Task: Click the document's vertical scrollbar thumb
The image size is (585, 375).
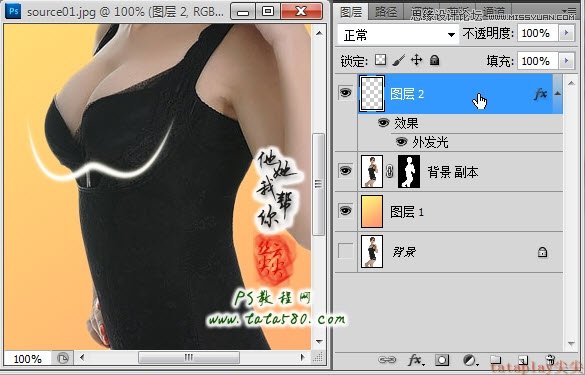Action: (318, 184)
